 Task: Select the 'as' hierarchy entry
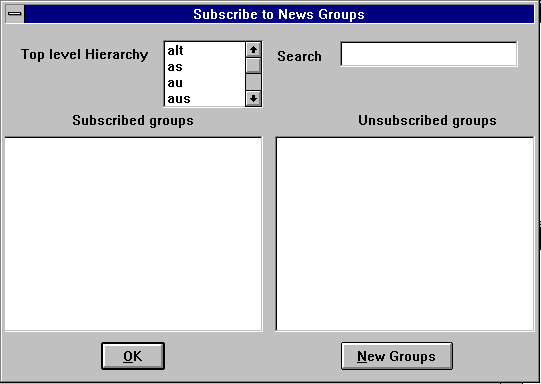pos(205,67)
